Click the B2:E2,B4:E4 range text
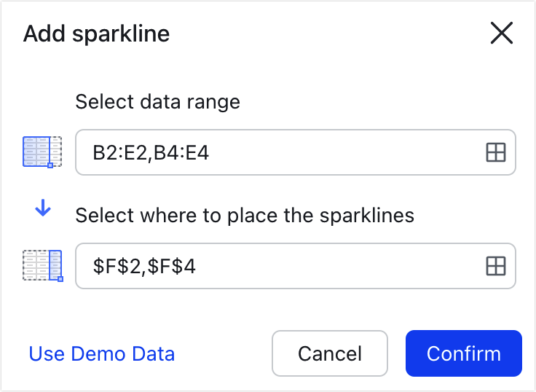 point(151,152)
